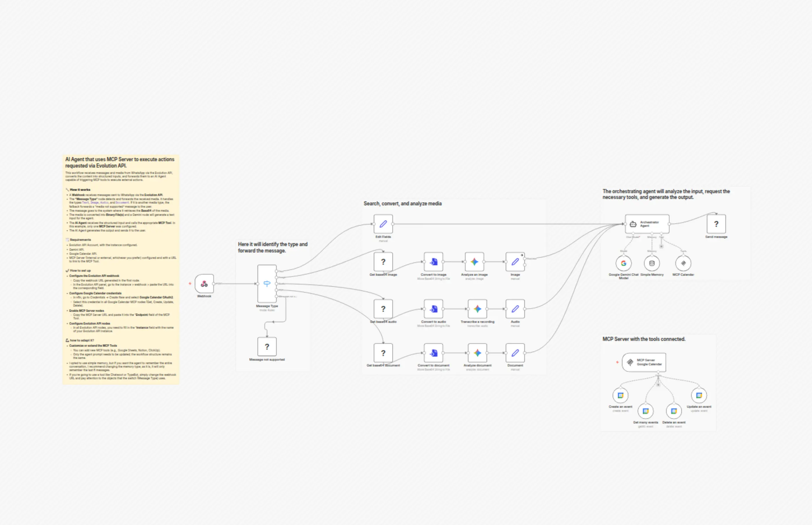Open the Message Type switch node
The height and width of the screenshot is (525, 812).
tap(267, 283)
